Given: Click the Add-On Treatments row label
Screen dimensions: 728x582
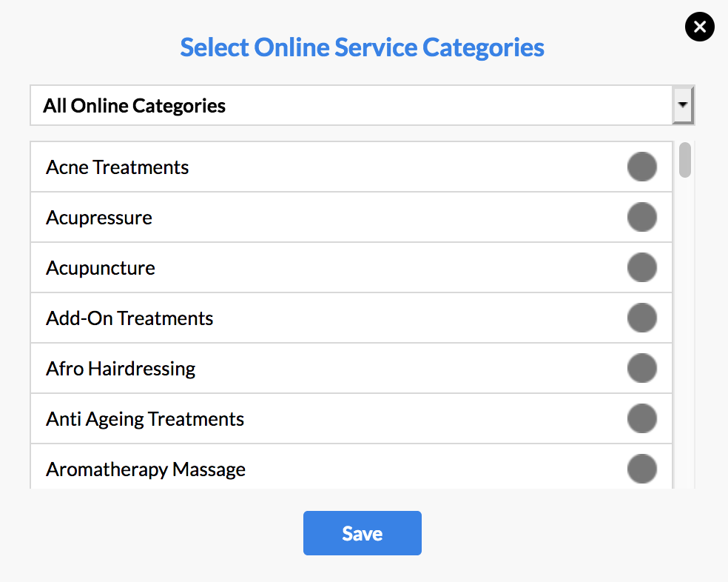Looking at the screenshot, I should (129, 318).
